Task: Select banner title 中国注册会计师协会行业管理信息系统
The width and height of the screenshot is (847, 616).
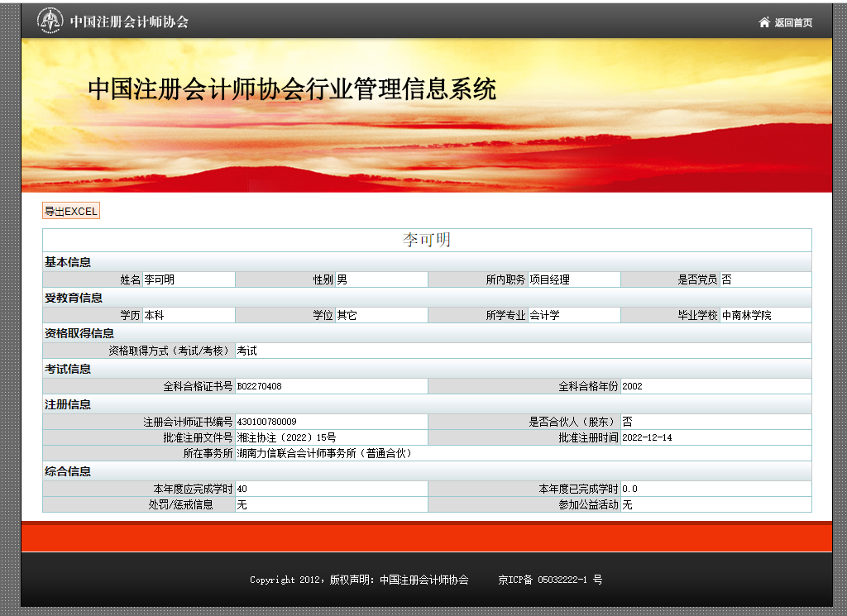Action: 292,89
